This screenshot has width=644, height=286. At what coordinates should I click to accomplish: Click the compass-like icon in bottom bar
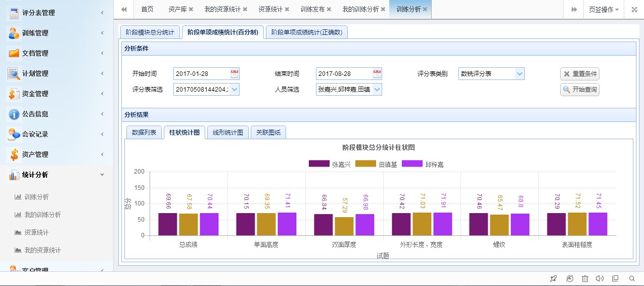(x=570, y=278)
